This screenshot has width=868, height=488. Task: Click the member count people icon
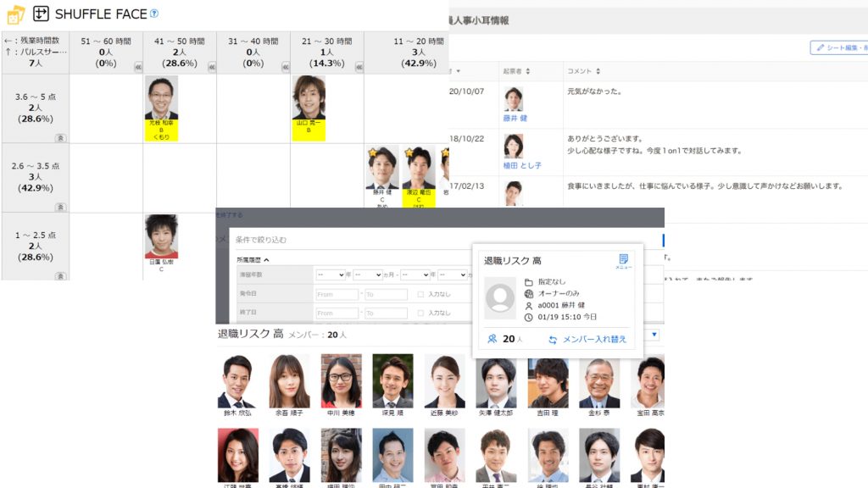point(492,339)
